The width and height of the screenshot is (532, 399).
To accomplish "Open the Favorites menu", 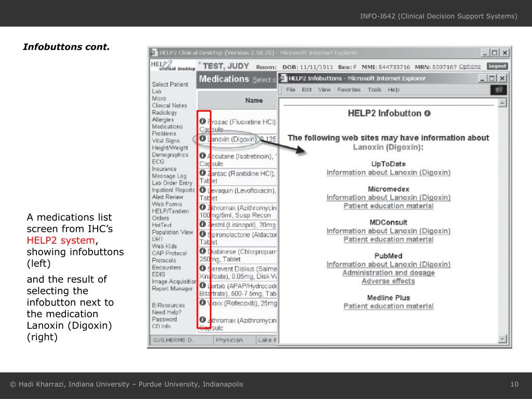I will (349, 90).
